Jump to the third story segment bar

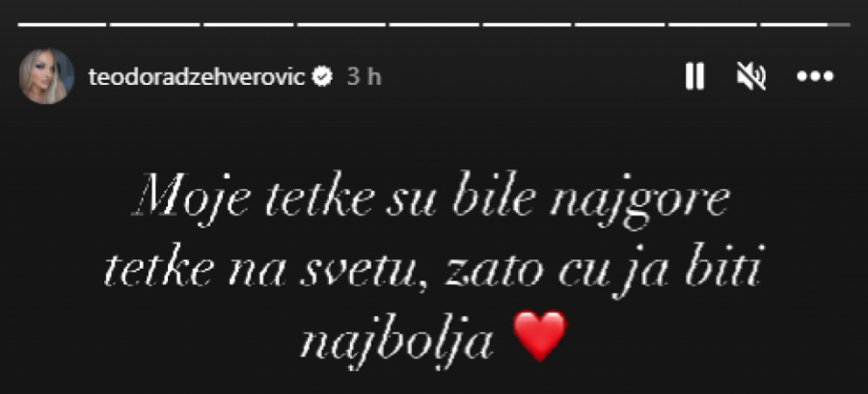[x=248, y=24]
